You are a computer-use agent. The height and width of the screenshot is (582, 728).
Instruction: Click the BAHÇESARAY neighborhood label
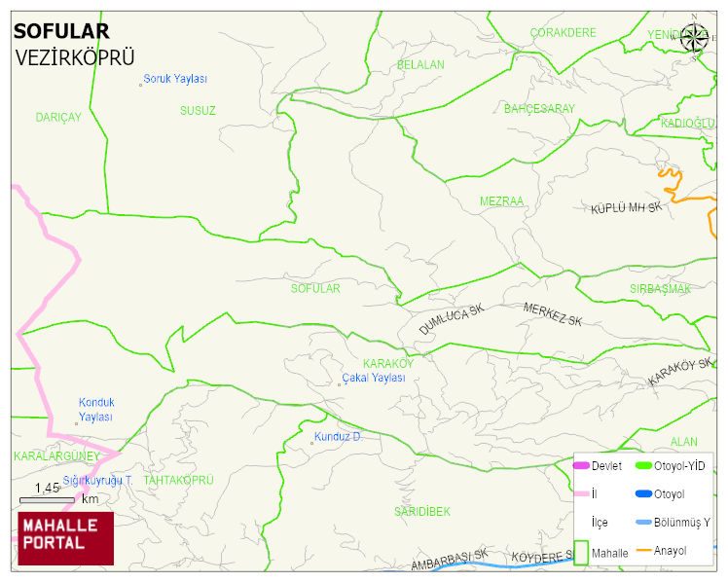click(539, 109)
